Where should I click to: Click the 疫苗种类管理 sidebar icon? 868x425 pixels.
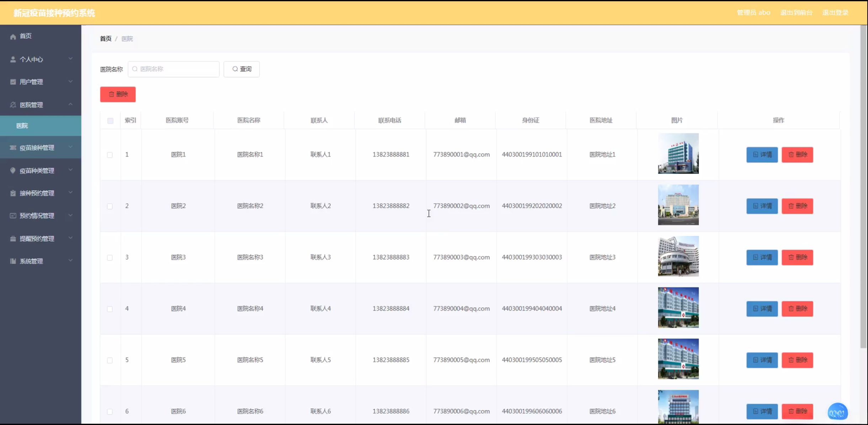pyautogui.click(x=13, y=171)
